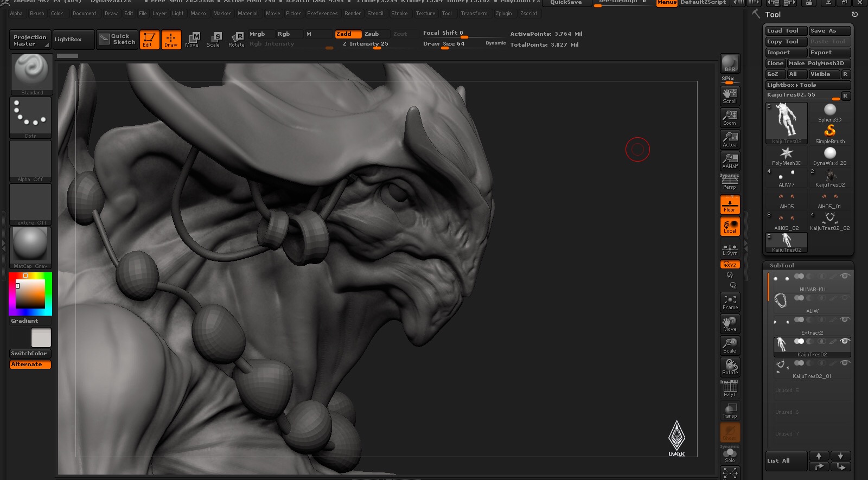Click the Actual size icon

[x=730, y=139]
